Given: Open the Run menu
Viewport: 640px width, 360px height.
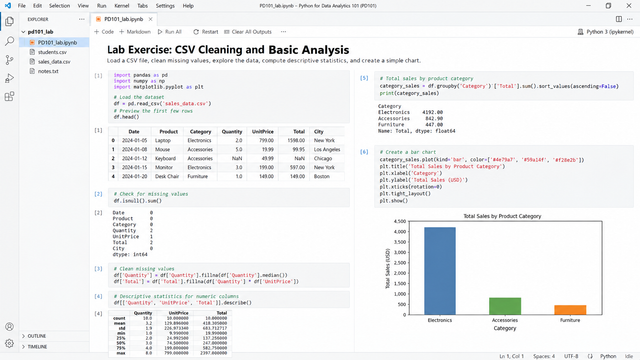Looking at the screenshot, I should coord(102,6).
